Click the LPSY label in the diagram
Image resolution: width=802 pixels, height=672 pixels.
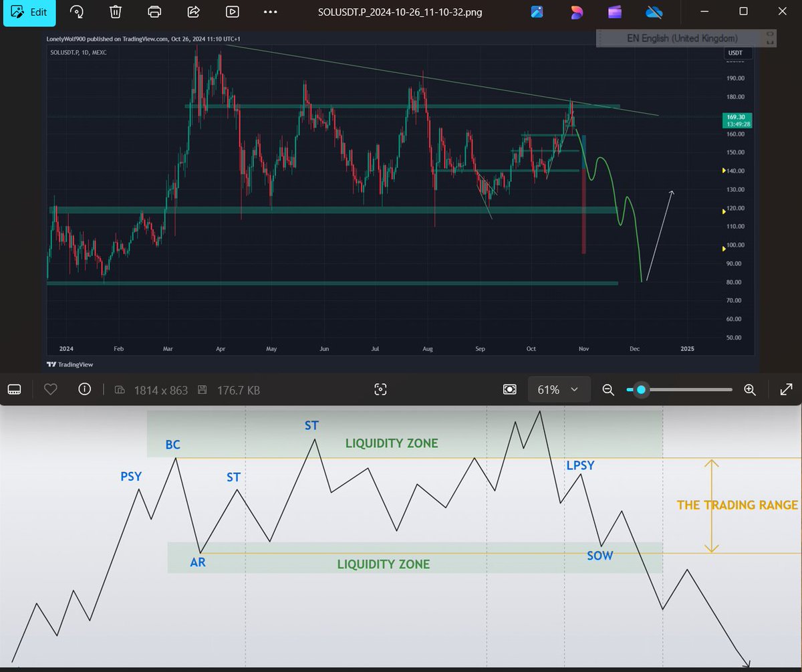580,466
